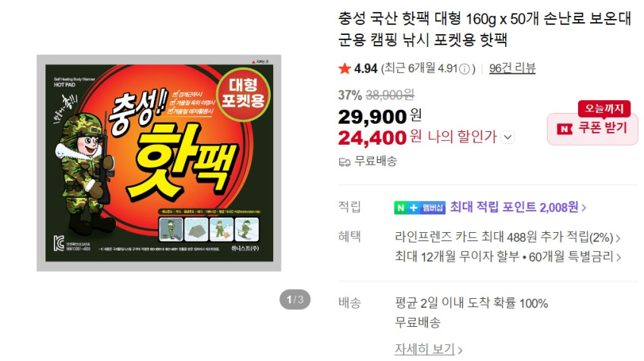644x361 pixels.
Task: Click the N logo on coupon button
Action: (564, 130)
